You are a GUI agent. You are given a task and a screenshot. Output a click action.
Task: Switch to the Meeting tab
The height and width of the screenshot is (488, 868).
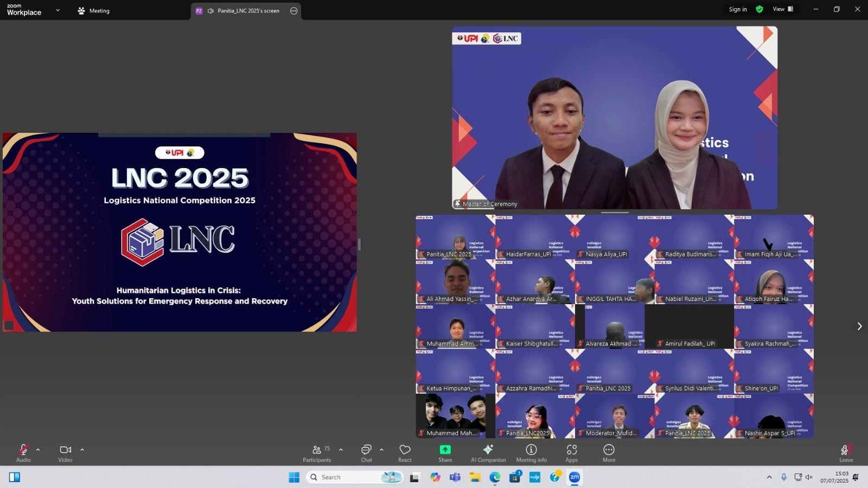coord(94,10)
